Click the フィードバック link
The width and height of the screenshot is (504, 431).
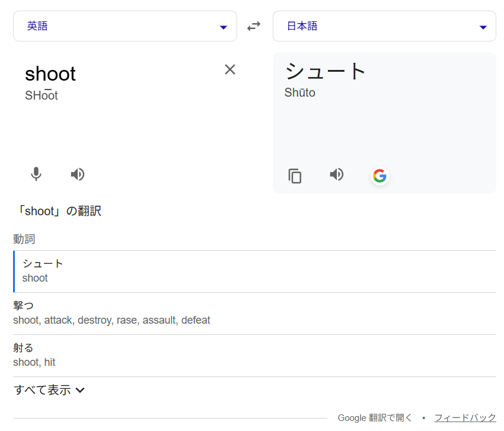[465, 418]
